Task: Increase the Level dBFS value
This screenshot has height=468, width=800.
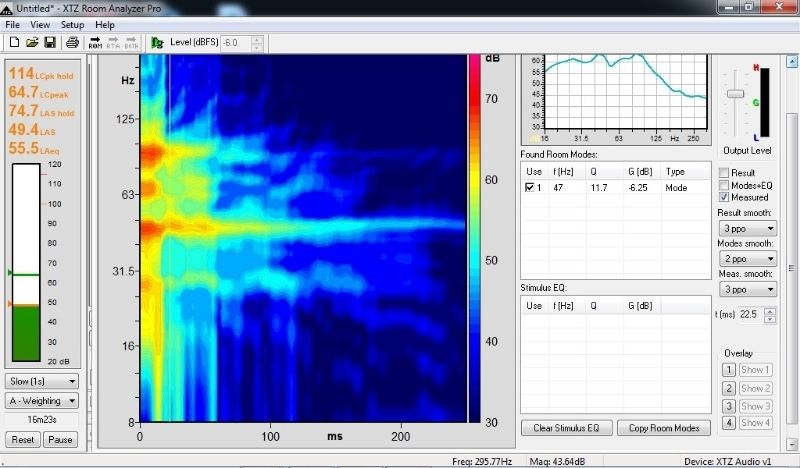Action: tap(257, 39)
